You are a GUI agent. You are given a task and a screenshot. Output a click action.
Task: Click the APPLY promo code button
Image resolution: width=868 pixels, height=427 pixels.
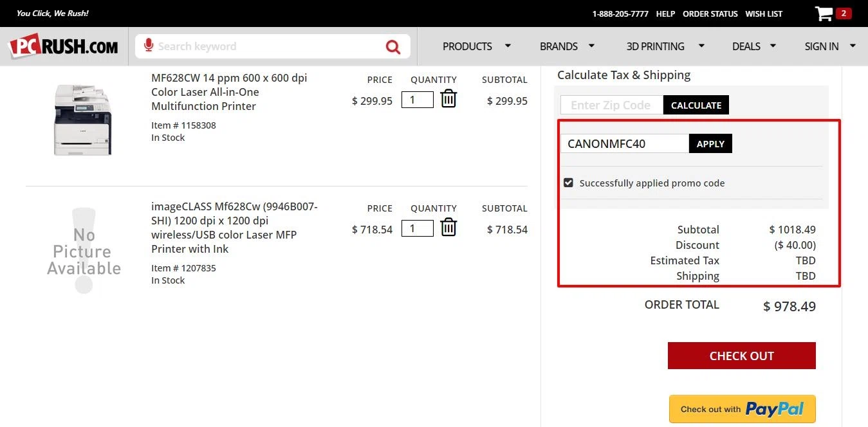click(710, 143)
